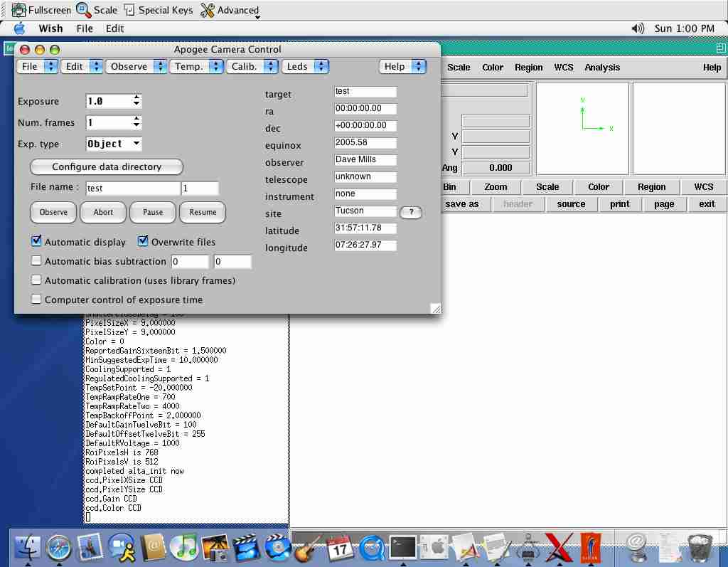This screenshot has height=567, width=728.
Task: Click the TextEdit paper-and-pen dock icon
Action: tap(497, 546)
